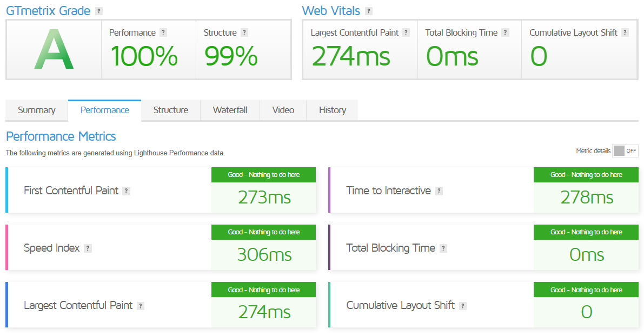Click the question mark beside Speed Index
The width and height of the screenshot is (644, 335).
click(x=88, y=248)
